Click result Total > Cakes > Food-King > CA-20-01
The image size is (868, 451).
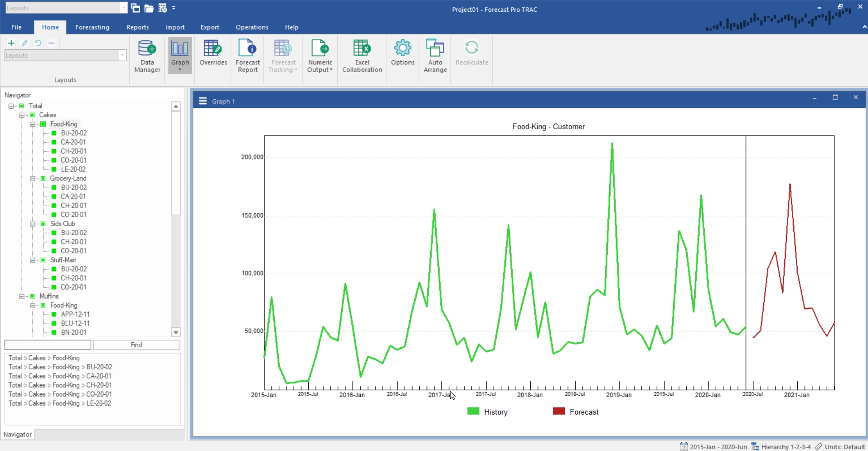tap(60, 376)
